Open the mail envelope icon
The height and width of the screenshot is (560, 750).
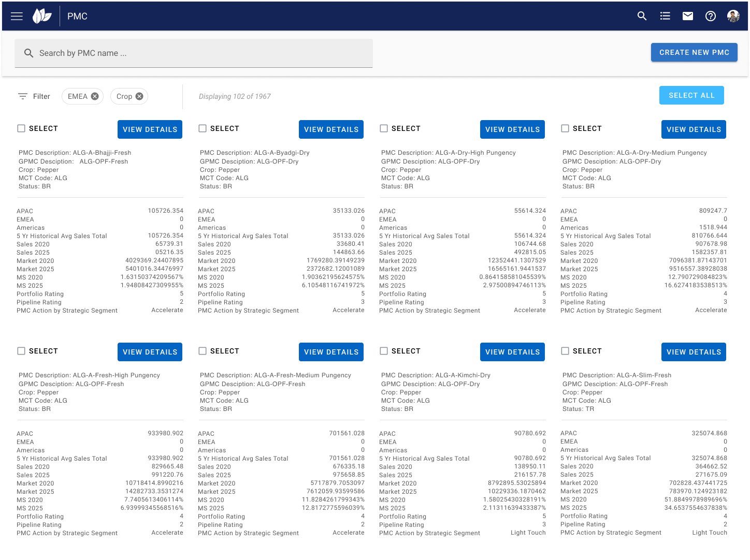688,16
